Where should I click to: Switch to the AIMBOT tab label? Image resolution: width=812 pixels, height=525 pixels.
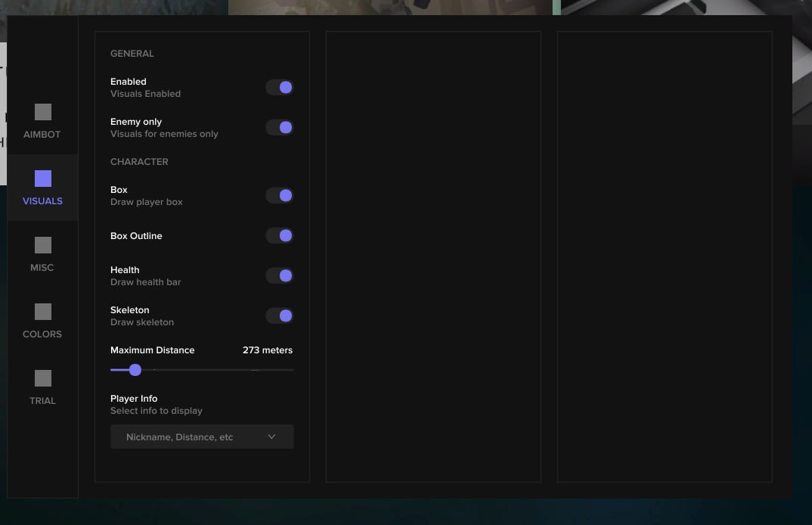pyautogui.click(x=42, y=135)
